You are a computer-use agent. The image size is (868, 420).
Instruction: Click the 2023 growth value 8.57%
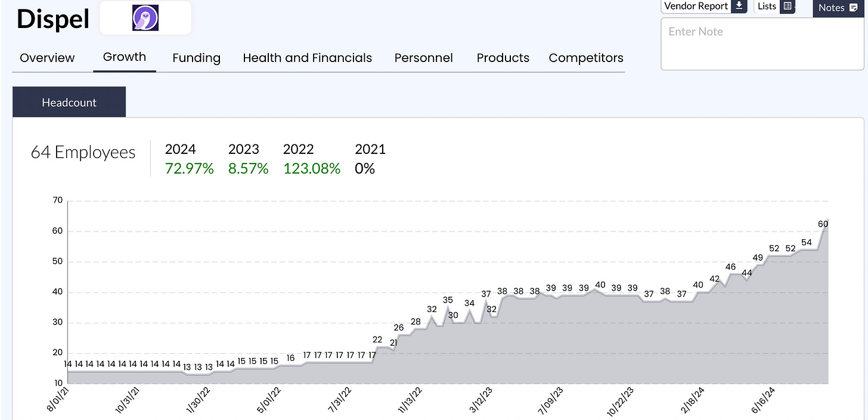pyautogui.click(x=248, y=169)
